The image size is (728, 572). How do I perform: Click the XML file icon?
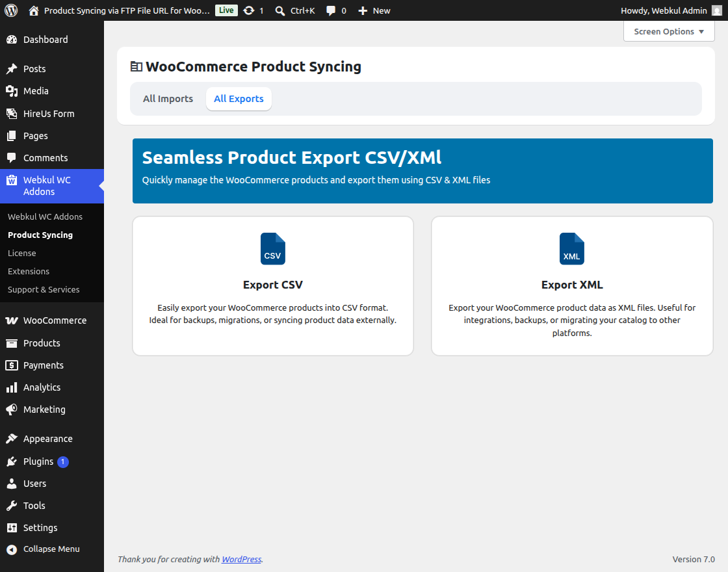point(571,249)
